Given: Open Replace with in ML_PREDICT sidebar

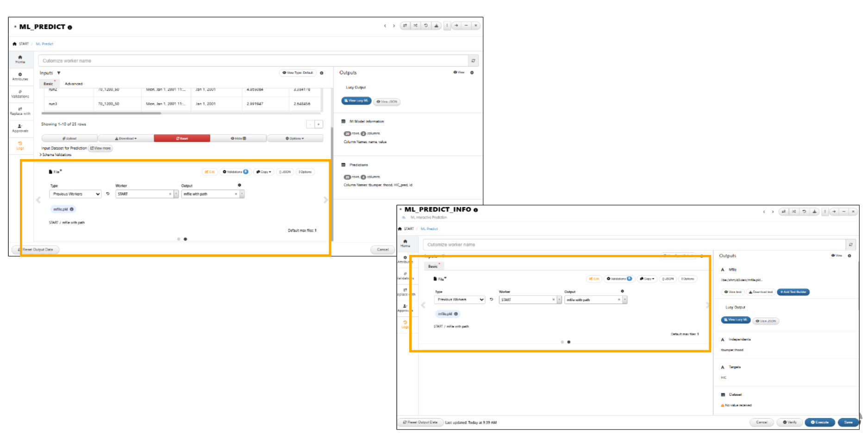Looking at the screenshot, I should click(20, 111).
